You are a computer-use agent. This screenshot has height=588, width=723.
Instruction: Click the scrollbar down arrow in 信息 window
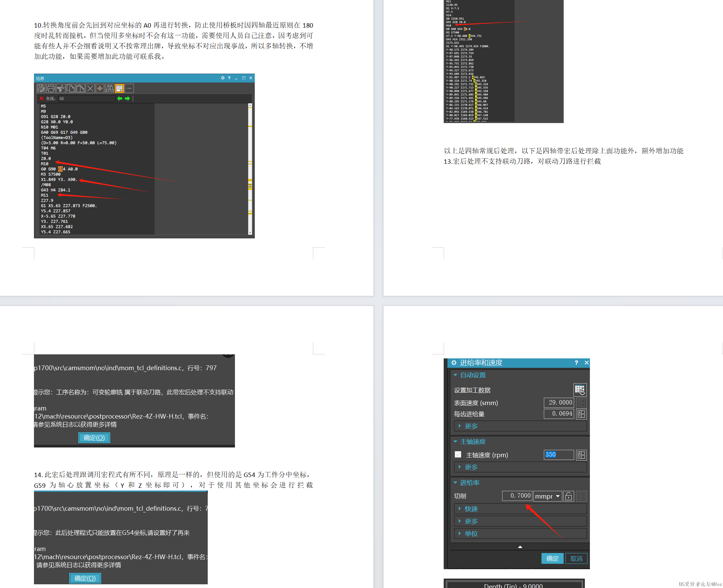tap(250, 233)
